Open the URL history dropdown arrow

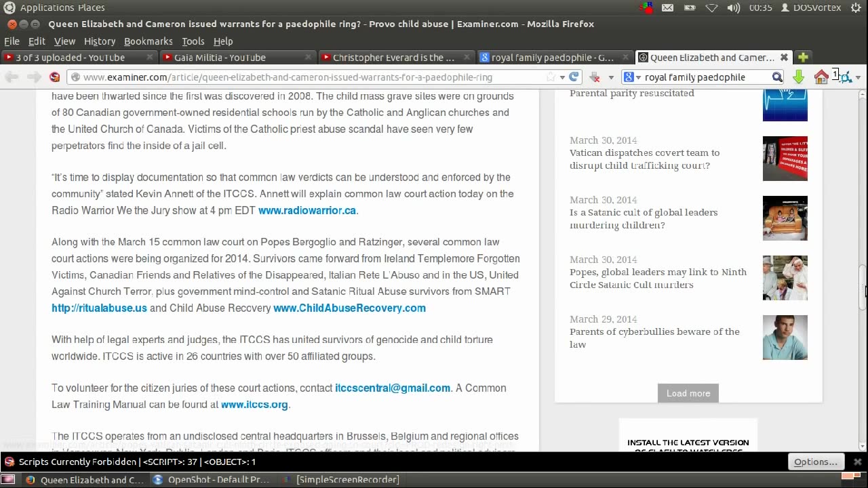click(562, 77)
